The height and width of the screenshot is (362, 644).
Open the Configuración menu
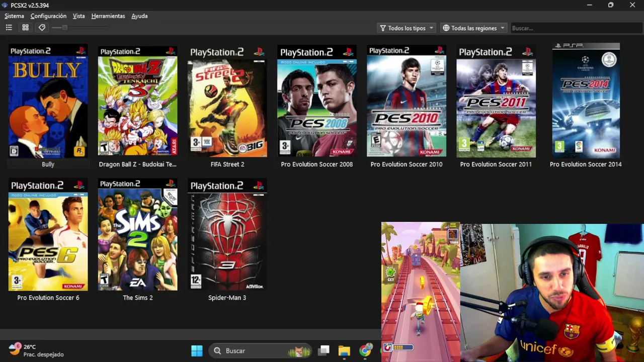click(48, 16)
